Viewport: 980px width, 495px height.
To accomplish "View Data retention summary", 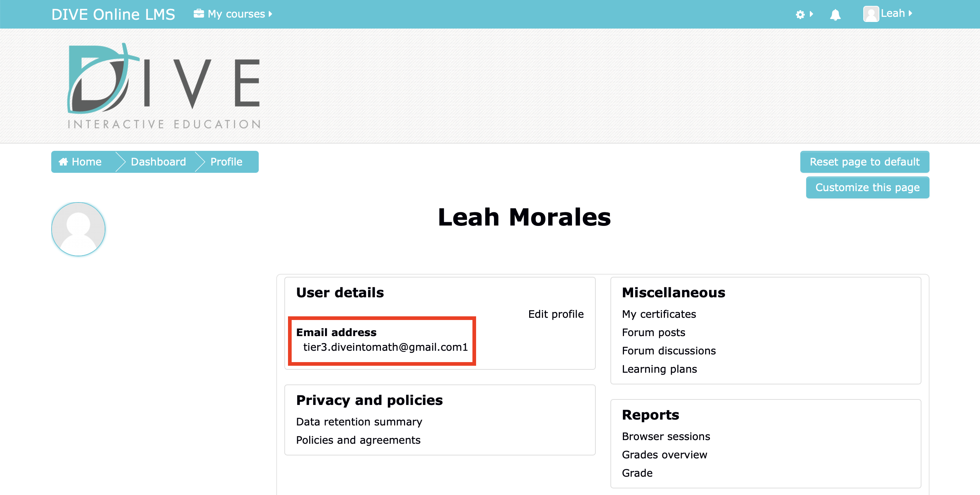I will point(359,421).
